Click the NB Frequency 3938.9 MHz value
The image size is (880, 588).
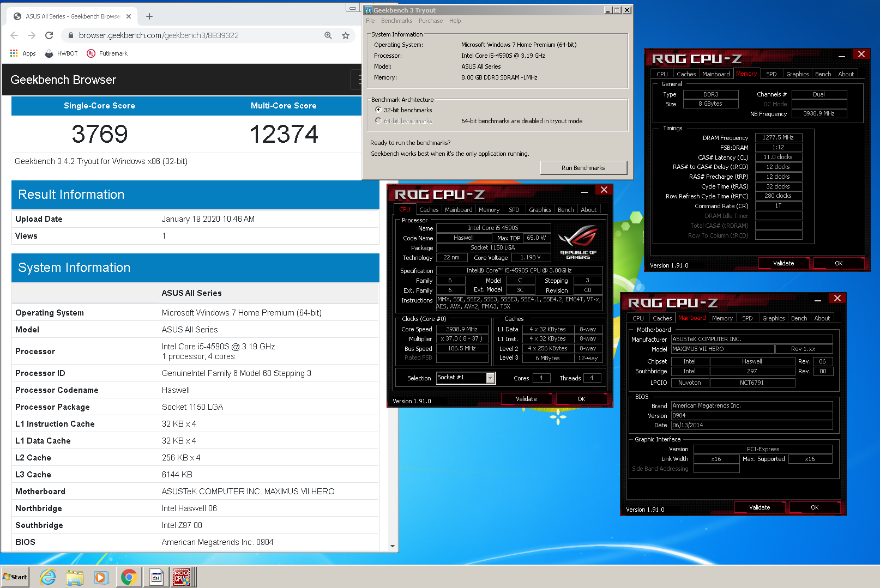819,113
